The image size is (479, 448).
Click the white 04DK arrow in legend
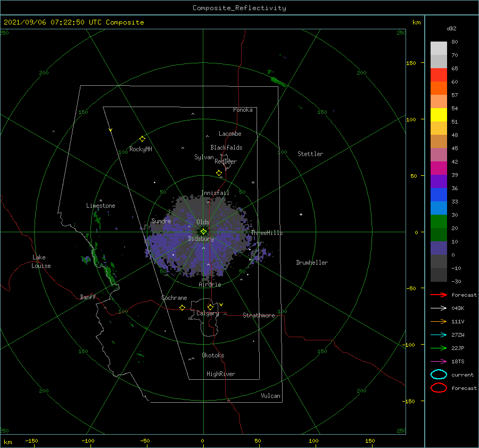pos(439,308)
